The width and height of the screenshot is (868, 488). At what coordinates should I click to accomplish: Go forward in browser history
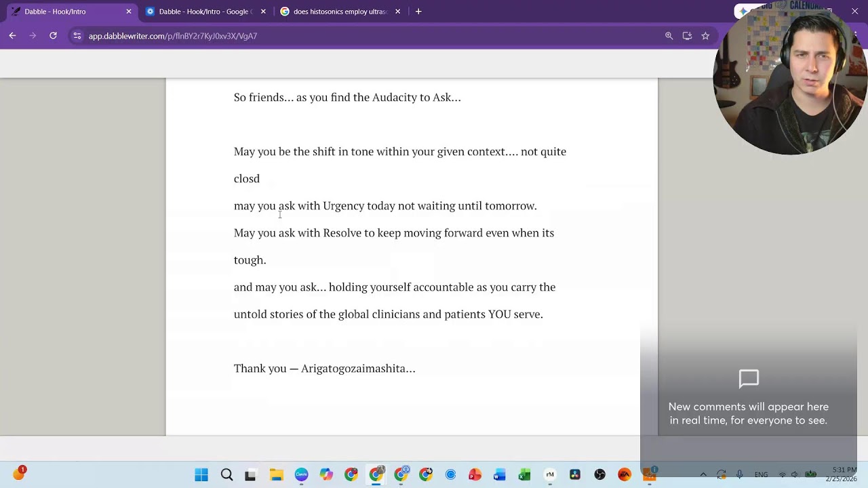coord(33,36)
